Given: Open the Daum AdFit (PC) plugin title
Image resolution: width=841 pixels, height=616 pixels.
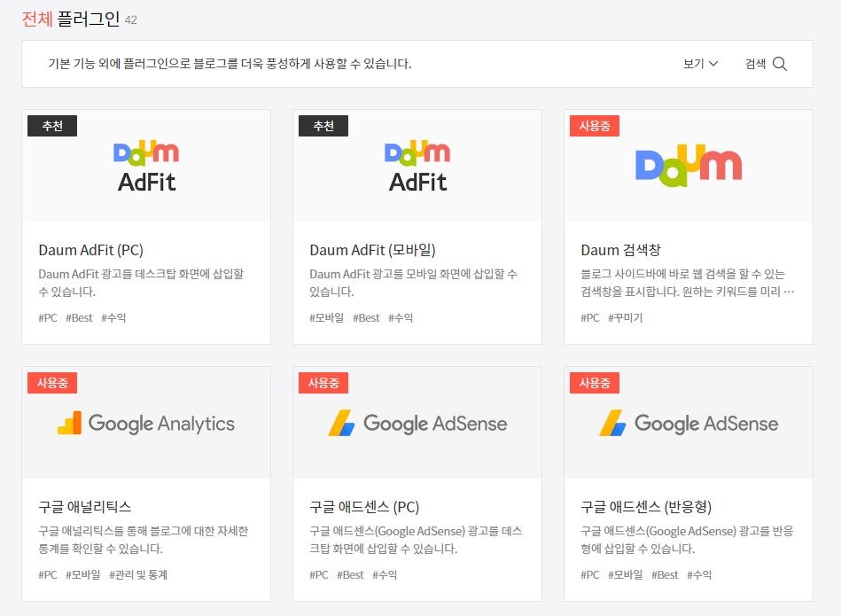Looking at the screenshot, I should (90, 250).
